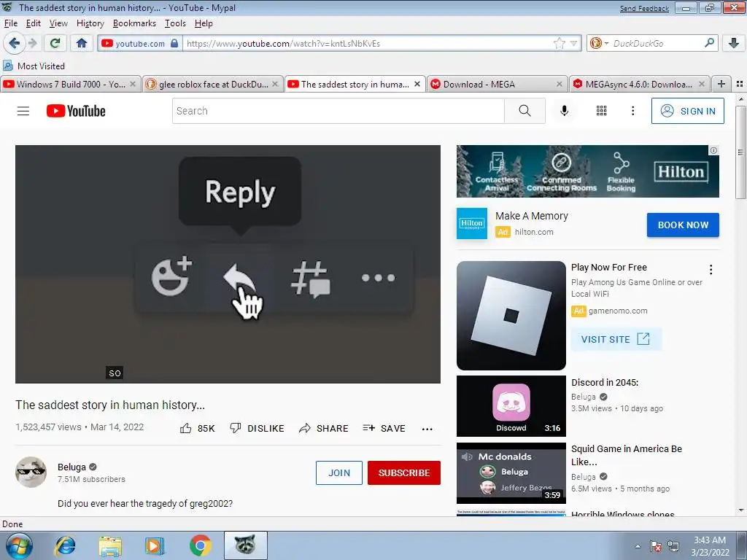The height and width of the screenshot is (560, 747).
Task: Open the Discord in 2045 video thumbnail
Action: coord(511,405)
